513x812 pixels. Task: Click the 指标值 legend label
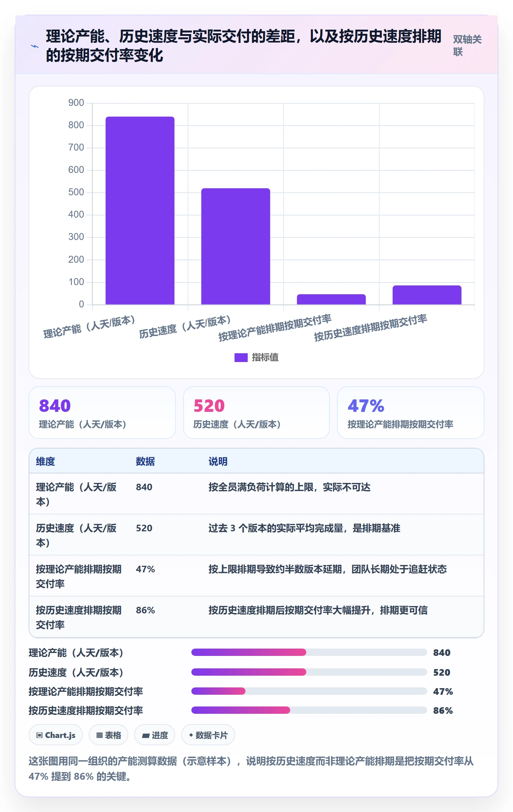(x=265, y=357)
